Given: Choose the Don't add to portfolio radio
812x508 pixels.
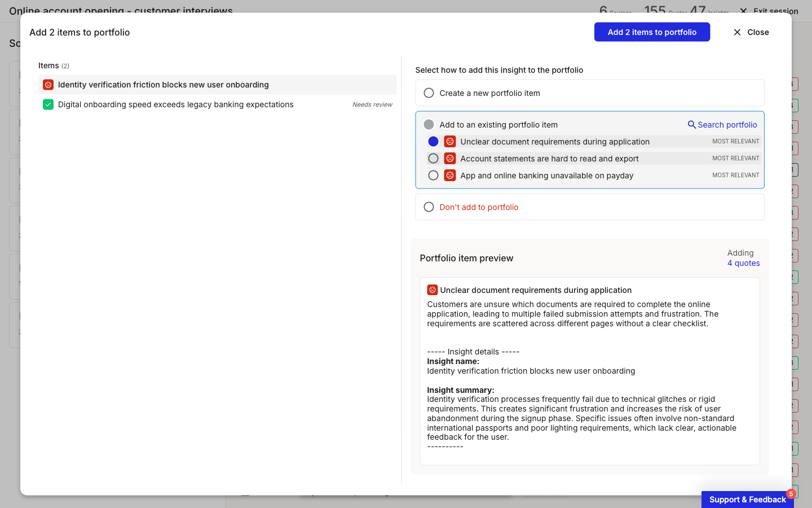Looking at the screenshot, I should [x=429, y=207].
